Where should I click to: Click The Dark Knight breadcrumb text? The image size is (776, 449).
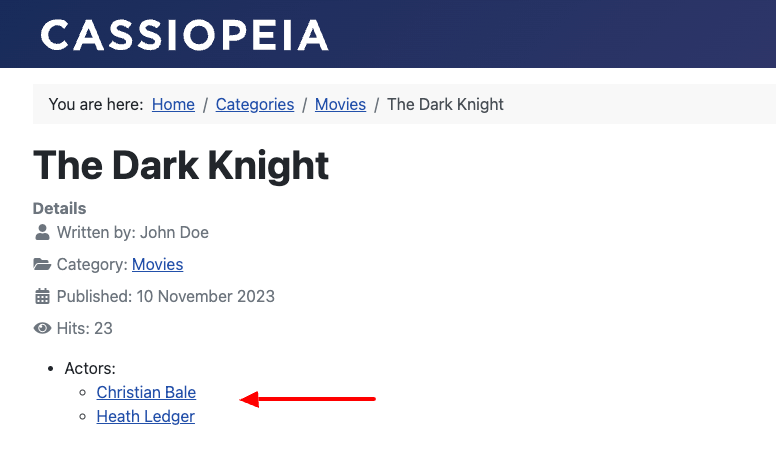click(445, 104)
